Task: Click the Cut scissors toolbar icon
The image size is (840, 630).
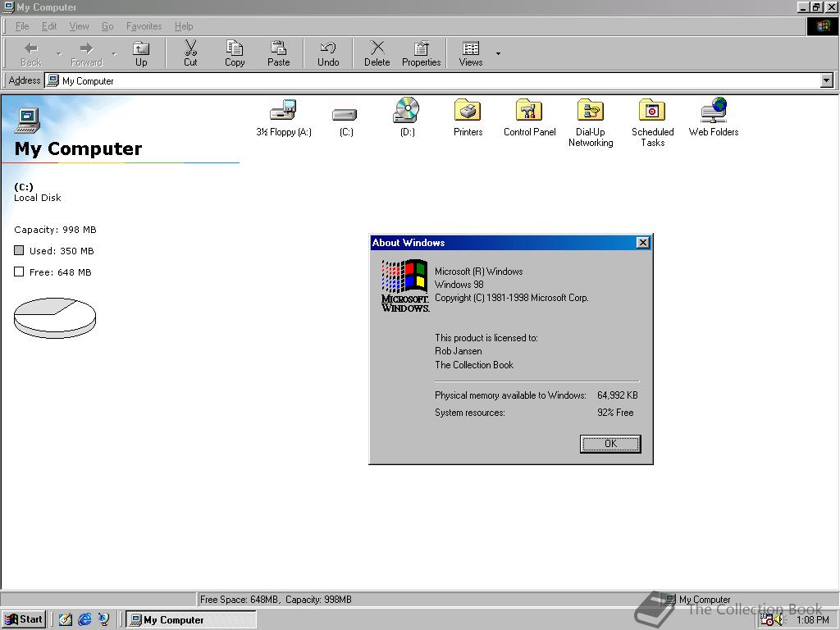Action: point(190,54)
